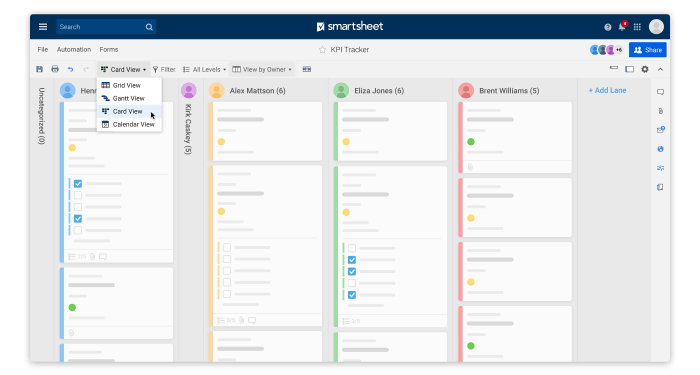Click the search magnifier icon
Screen dimensions: 700x375
tap(149, 27)
